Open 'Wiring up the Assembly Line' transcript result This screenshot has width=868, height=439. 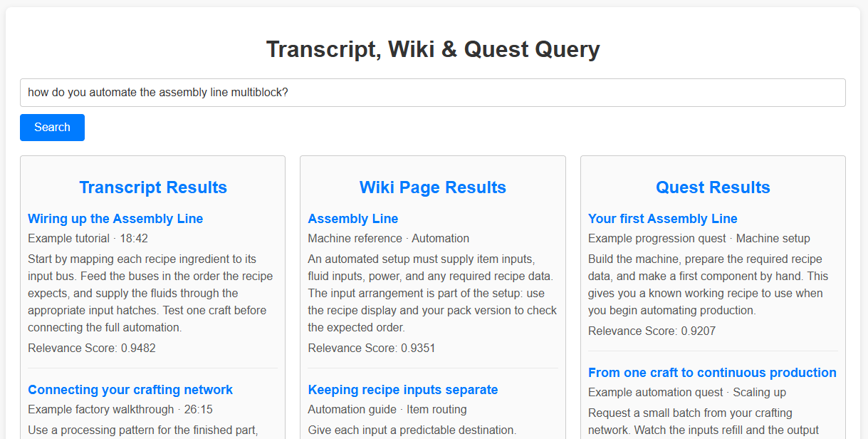115,219
